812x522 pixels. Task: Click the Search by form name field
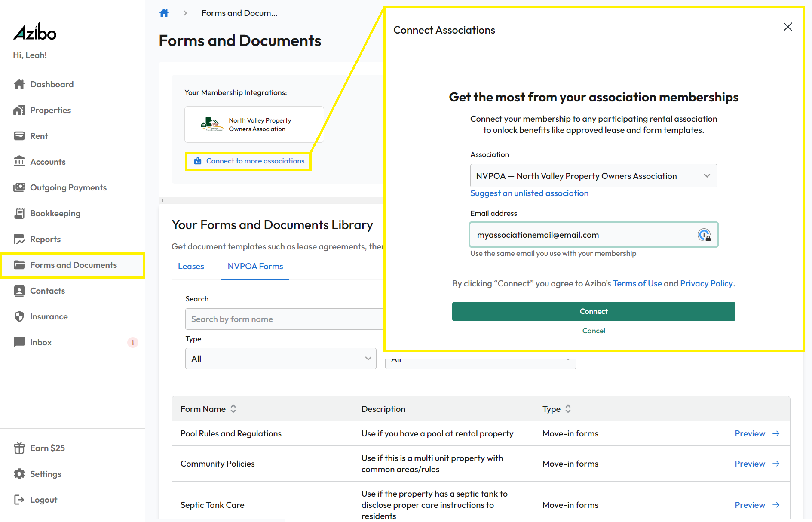284,319
